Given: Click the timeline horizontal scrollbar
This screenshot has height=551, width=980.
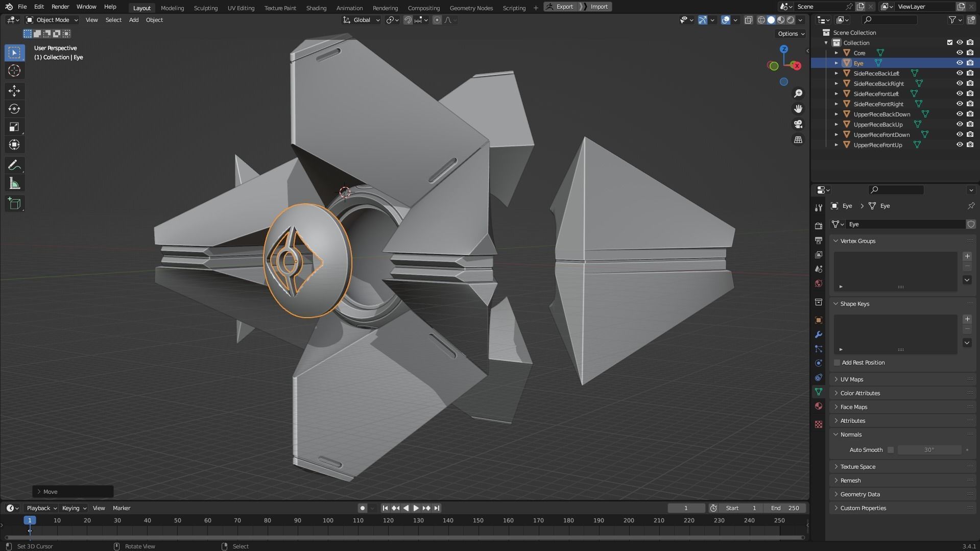Looking at the screenshot, I should (x=404, y=537).
